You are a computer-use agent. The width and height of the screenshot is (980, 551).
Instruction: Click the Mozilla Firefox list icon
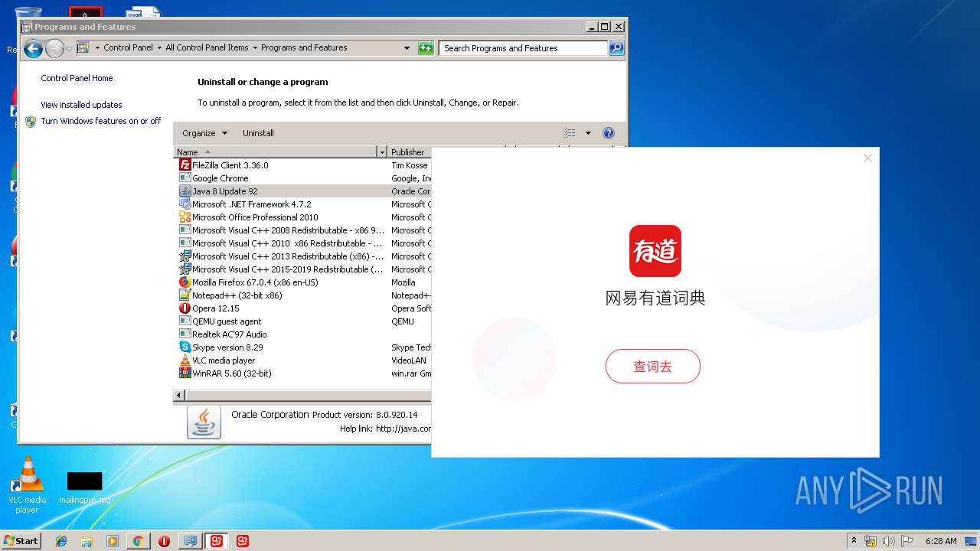click(185, 282)
